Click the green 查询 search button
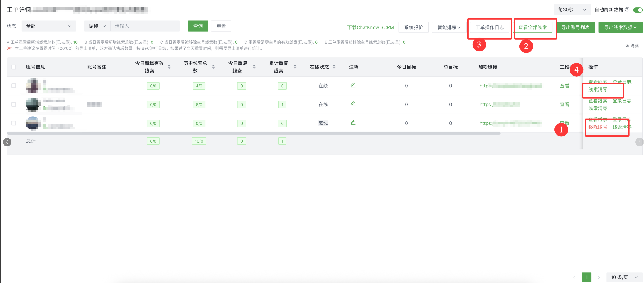The image size is (644, 283). pyautogui.click(x=198, y=26)
